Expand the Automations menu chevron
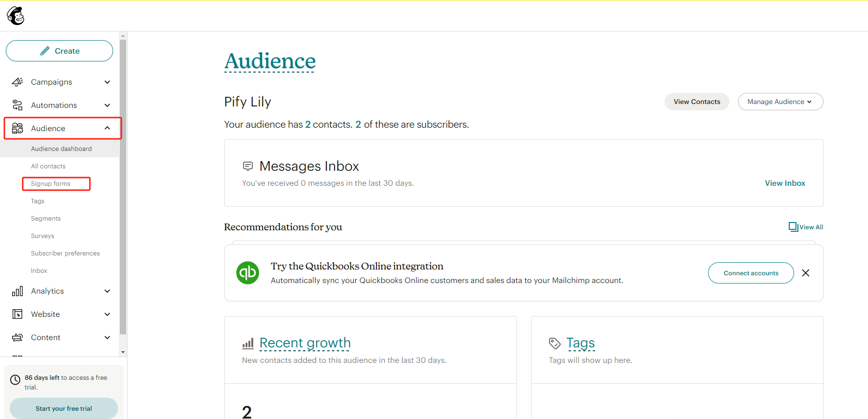This screenshot has width=868, height=419. point(107,105)
